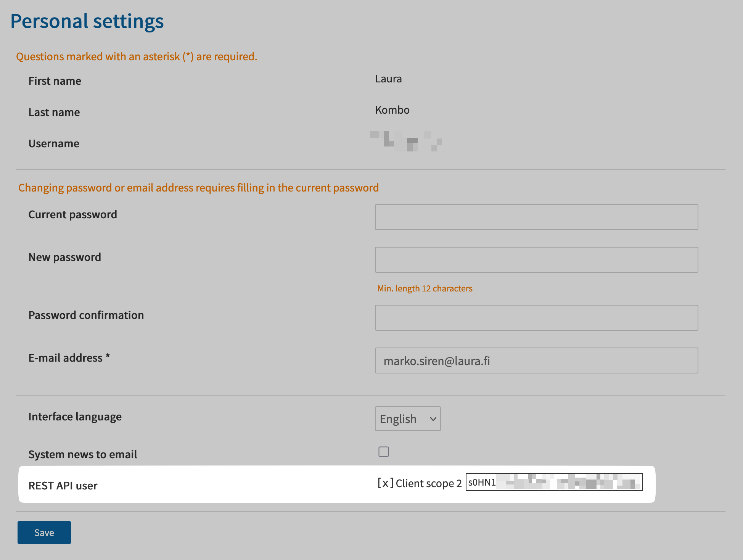This screenshot has height=560, width=743.
Task: Click the blurred Username value
Action: 406,141
